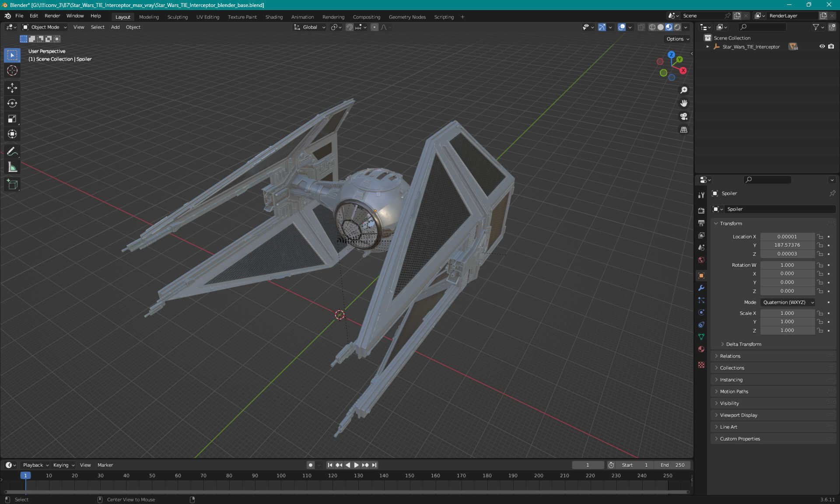Switch to the Scripting workspace tab
The image size is (840, 504).
click(x=444, y=17)
